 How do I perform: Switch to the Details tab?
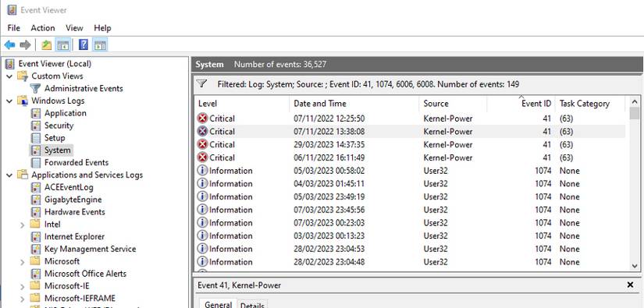[252, 305]
